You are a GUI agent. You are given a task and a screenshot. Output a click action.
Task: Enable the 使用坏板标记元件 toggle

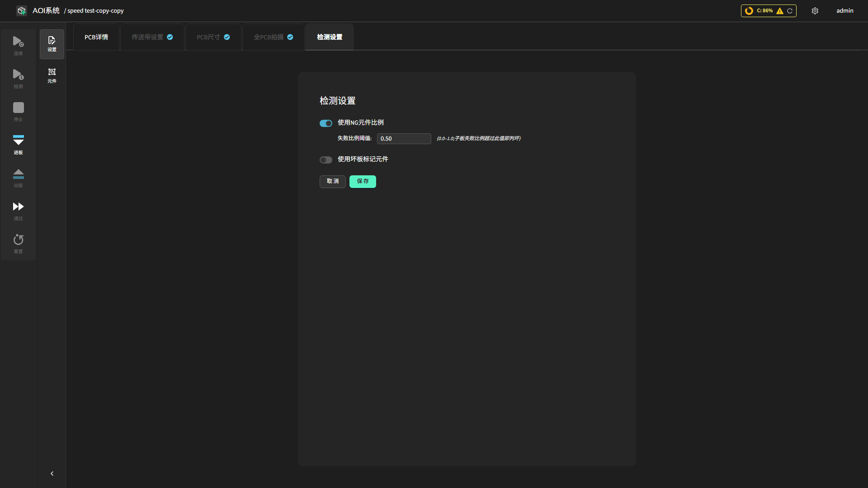coord(325,160)
